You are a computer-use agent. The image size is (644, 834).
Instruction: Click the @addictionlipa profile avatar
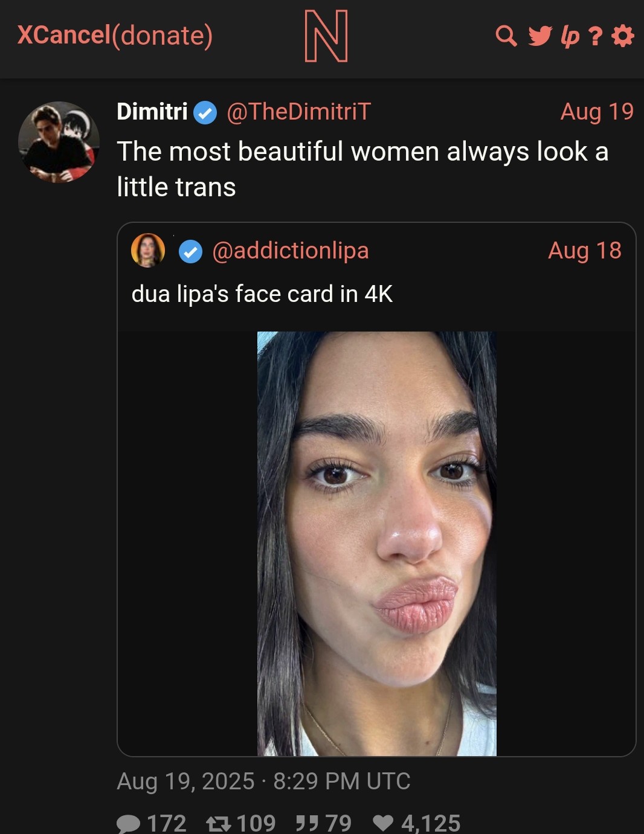pos(148,250)
